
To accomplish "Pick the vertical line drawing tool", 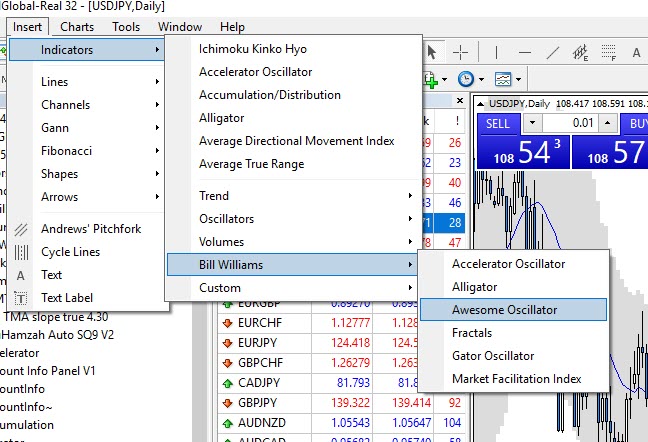I will pos(496,52).
